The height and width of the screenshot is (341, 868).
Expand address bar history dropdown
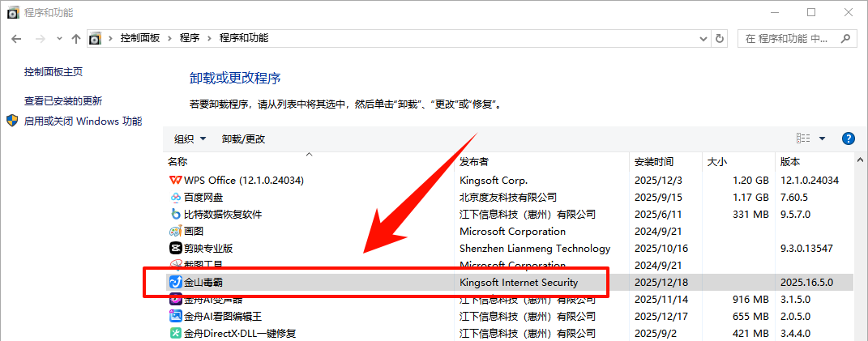tap(701, 38)
